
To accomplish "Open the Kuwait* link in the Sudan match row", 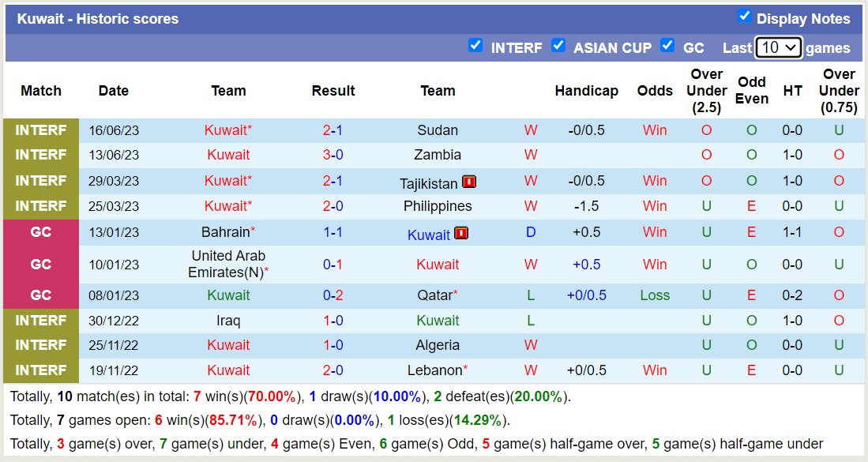I will (228, 130).
